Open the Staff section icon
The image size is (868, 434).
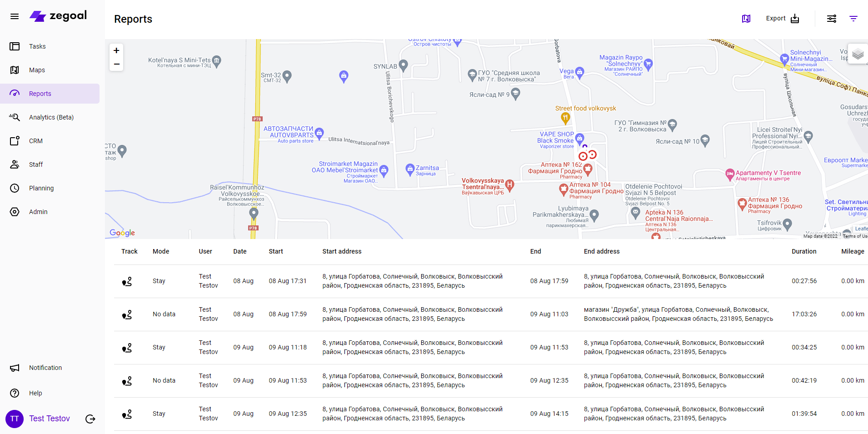point(15,165)
